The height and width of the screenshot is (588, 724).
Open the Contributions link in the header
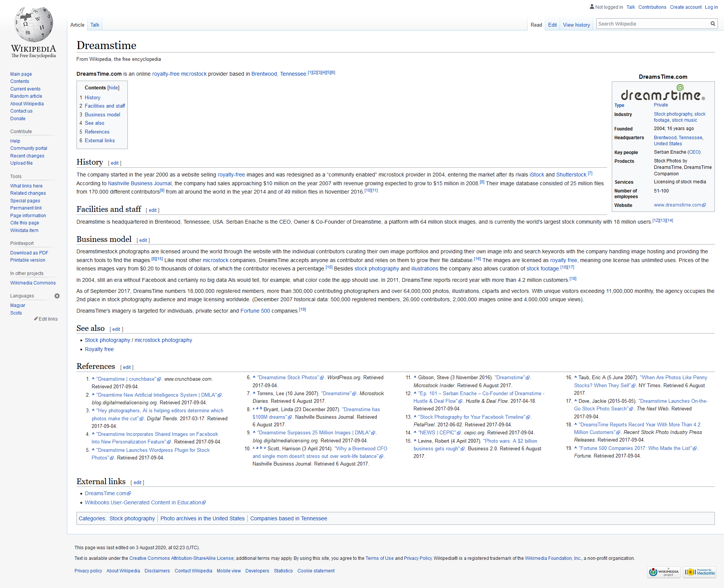click(652, 7)
